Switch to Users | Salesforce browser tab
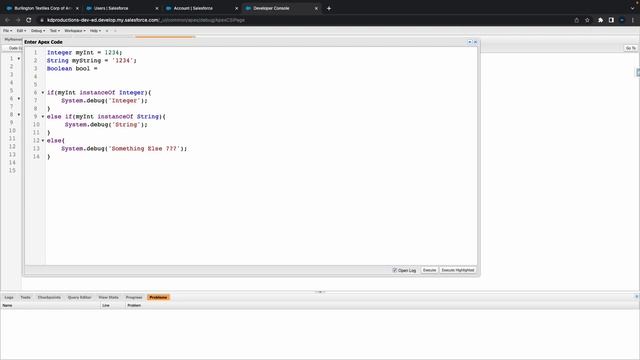640x360 pixels. [121, 8]
